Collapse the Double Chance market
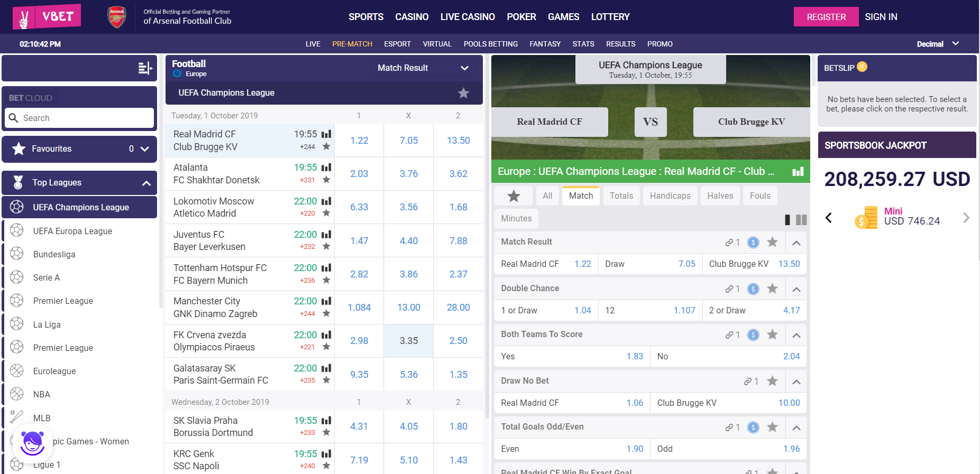 [796, 290]
